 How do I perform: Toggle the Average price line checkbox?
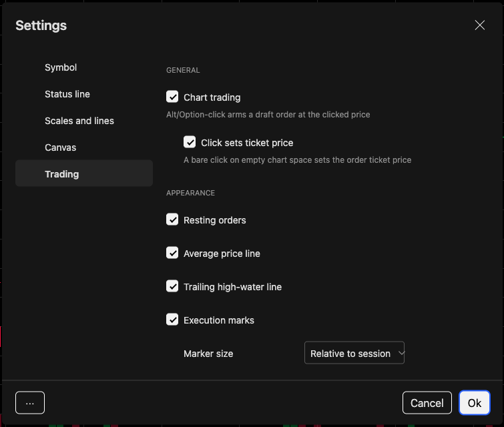(172, 253)
